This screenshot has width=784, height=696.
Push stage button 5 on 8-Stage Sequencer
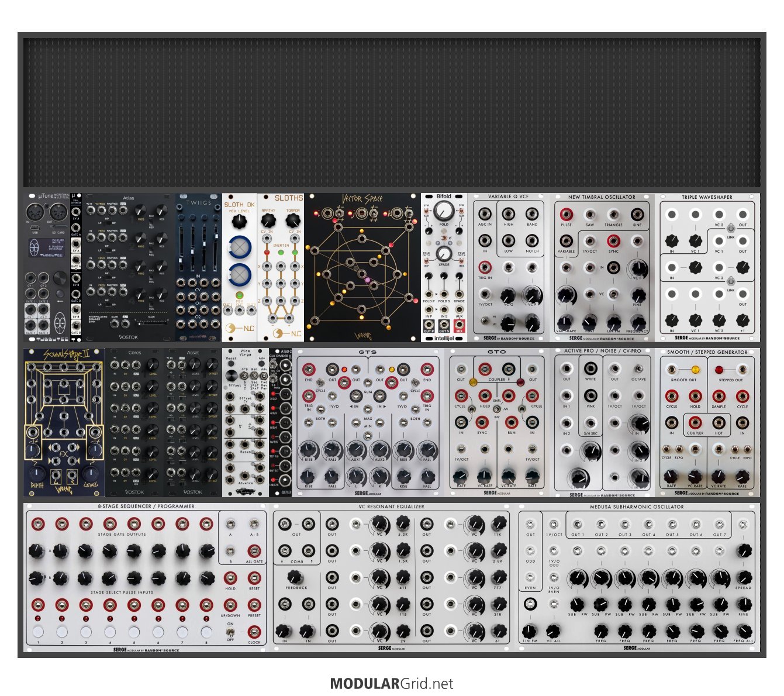[134, 632]
